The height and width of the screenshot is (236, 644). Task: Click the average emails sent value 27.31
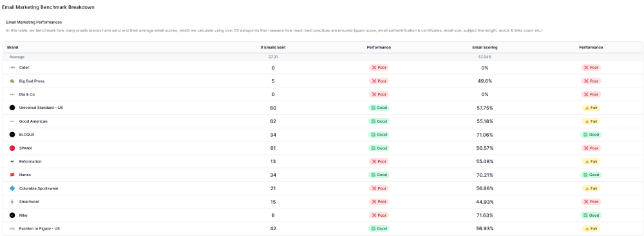[273, 57]
